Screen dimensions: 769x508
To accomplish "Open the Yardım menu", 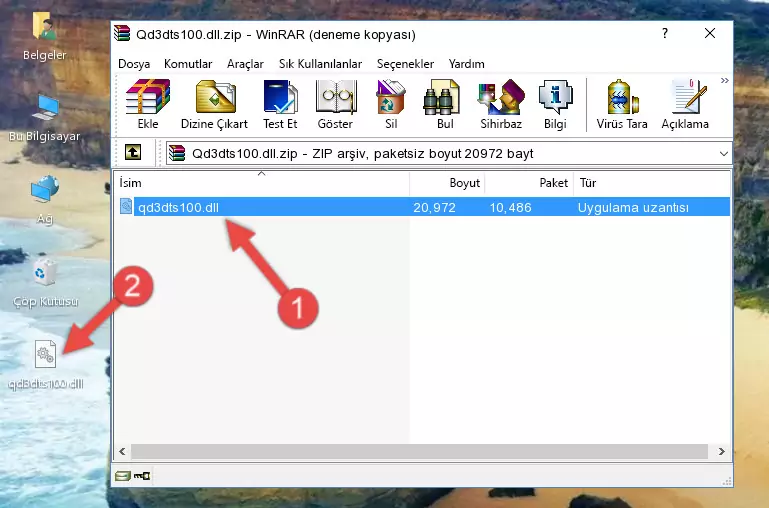I will coord(466,64).
